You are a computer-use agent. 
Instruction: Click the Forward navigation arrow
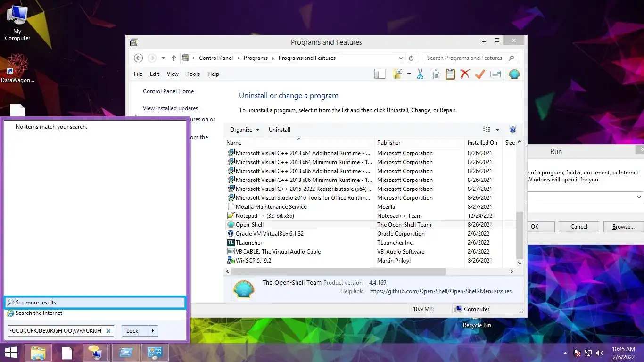point(152,58)
